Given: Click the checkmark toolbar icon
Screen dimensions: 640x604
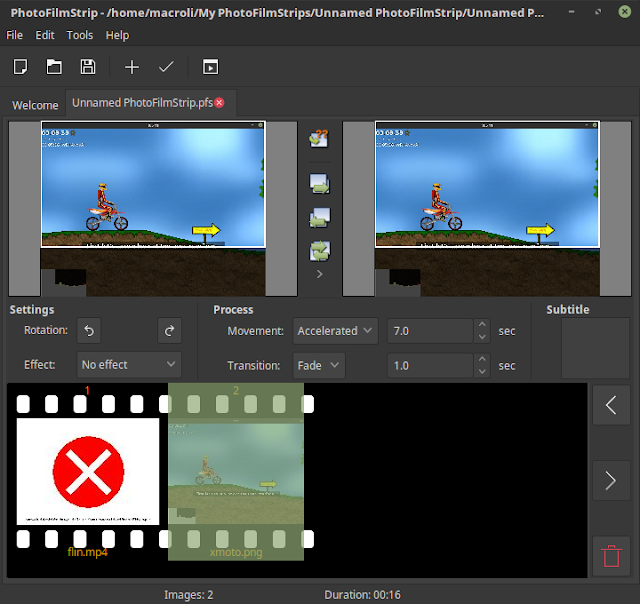Looking at the screenshot, I should 166,67.
